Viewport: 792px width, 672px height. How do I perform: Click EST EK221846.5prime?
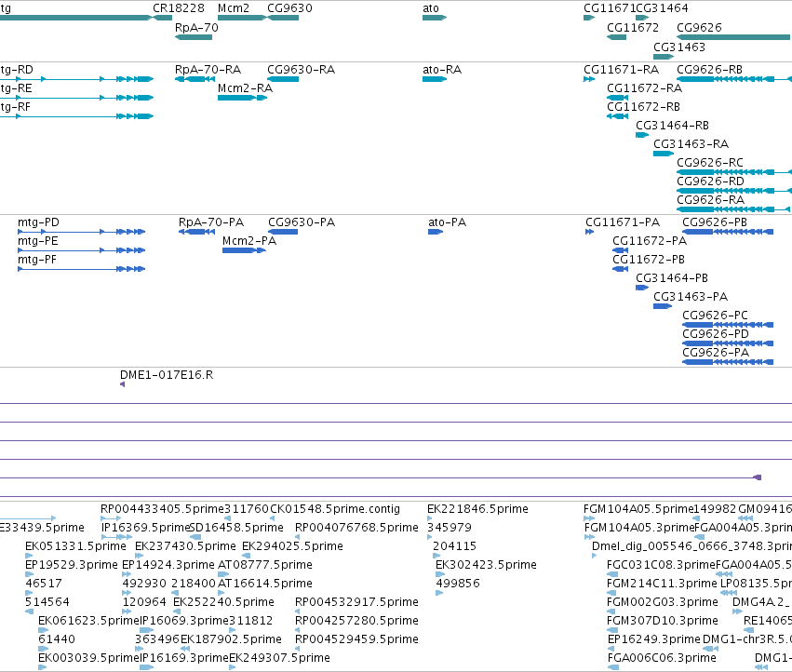477,509
